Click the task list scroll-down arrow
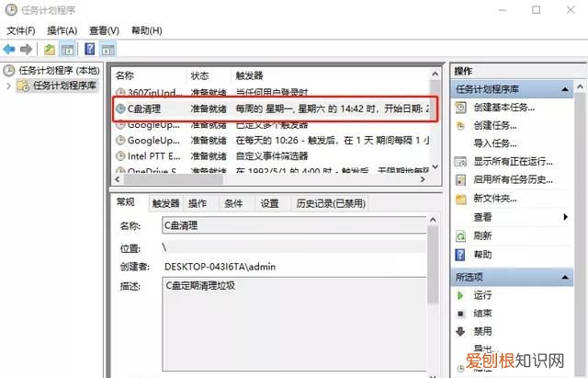 tap(435, 166)
